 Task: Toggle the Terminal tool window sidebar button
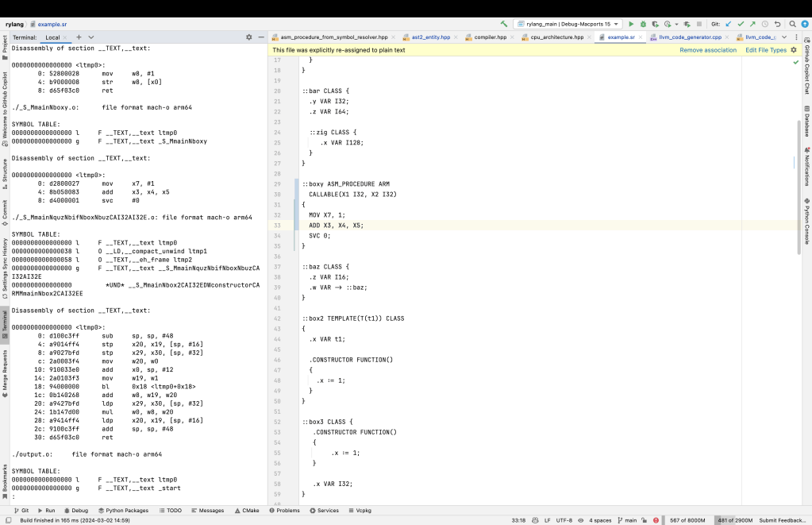5,326
